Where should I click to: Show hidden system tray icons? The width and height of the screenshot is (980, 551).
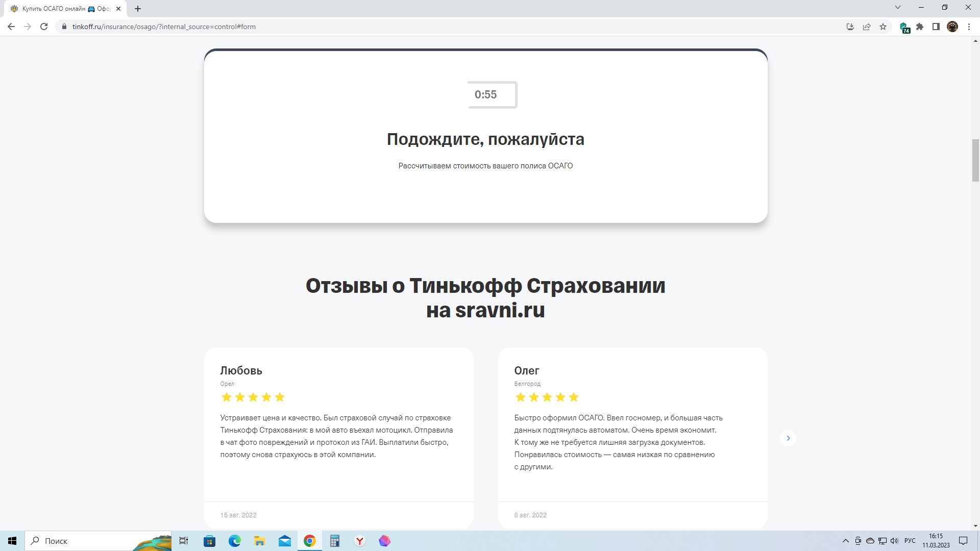(846, 541)
